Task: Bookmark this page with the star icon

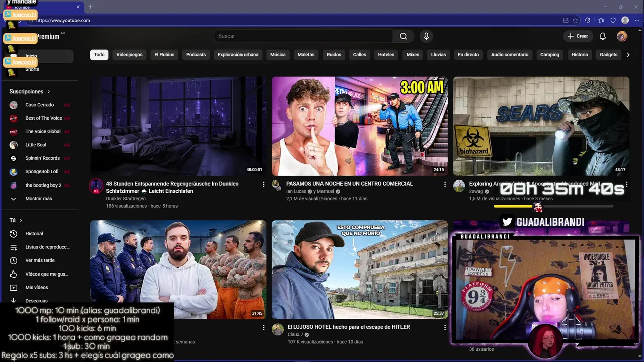Action: pos(575,20)
